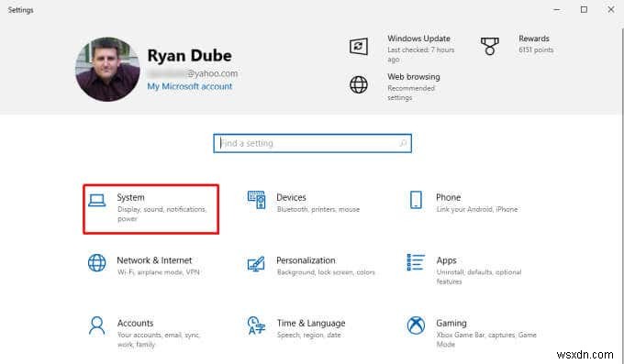The height and width of the screenshot is (364, 624).
Task: Open the Personalization label
Action: pos(306,260)
